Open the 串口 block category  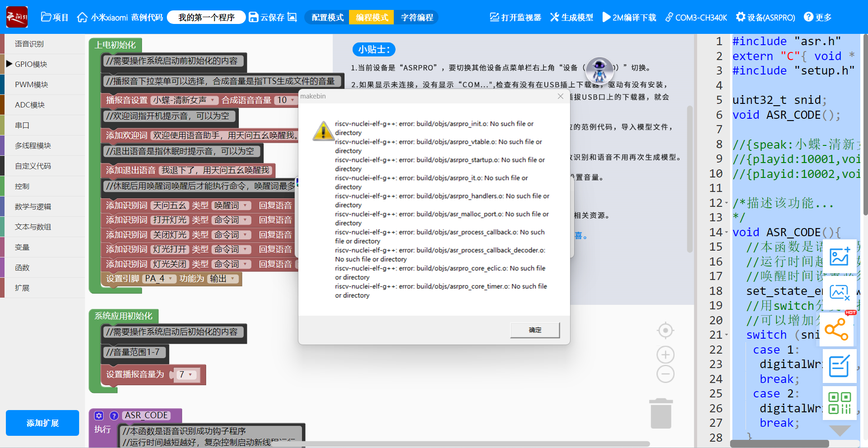click(42, 125)
